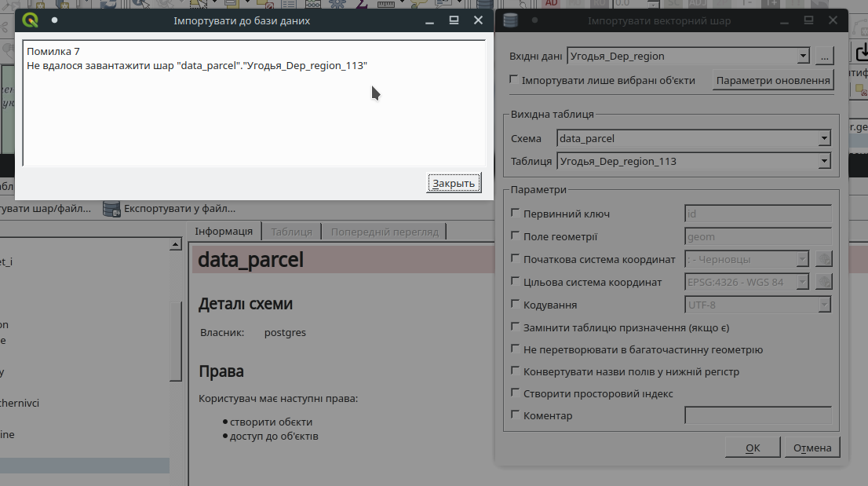Dismiss the error with the "Закрыть" button

(x=454, y=182)
